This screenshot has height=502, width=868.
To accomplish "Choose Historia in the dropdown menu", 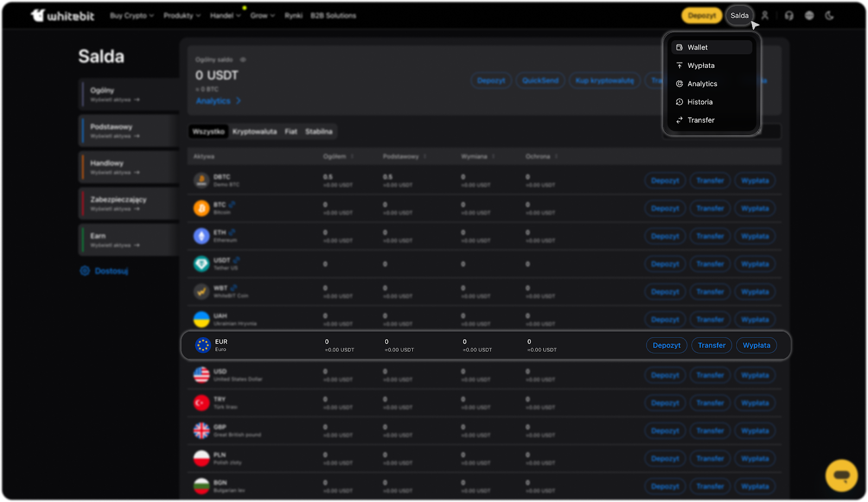I will coord(700,102).
